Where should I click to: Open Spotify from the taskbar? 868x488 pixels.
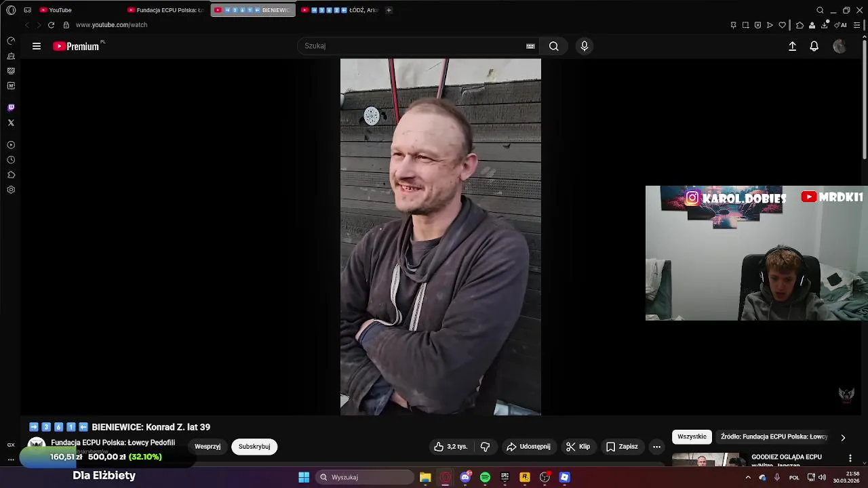coord(485,477)
